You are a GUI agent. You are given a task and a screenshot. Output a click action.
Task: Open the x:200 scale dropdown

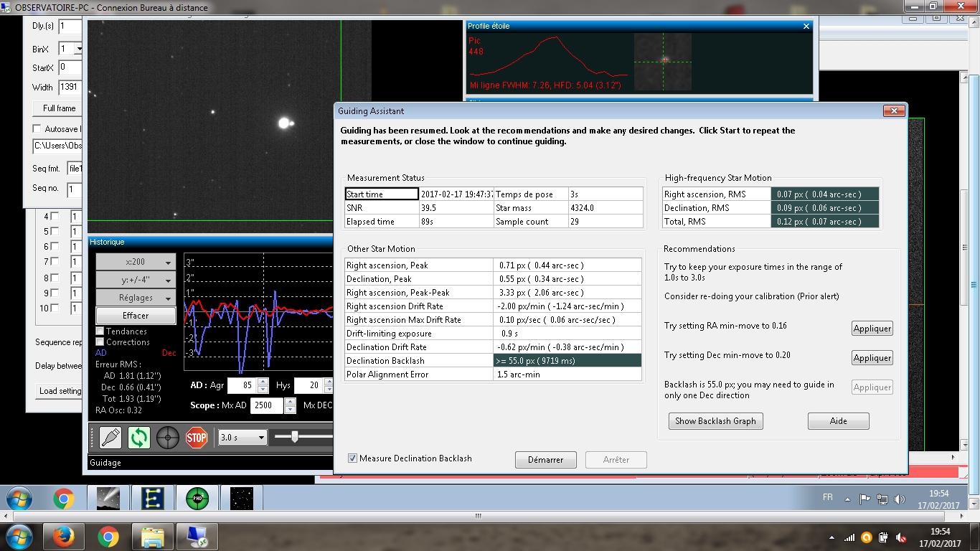coord(136,263)
